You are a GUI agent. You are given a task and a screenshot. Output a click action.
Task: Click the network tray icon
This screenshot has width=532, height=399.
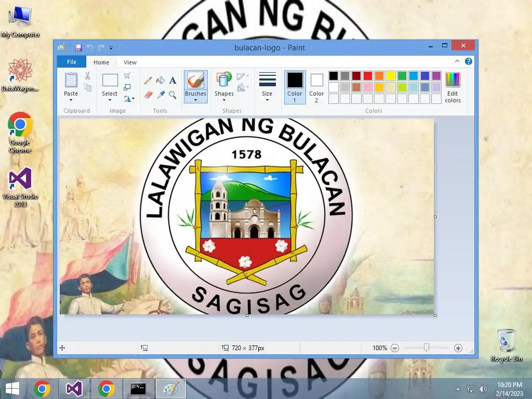(471, 389)
